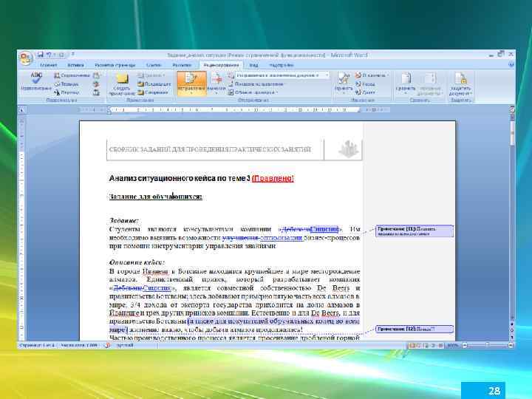This screenshot has height=399, width=532.
Task: Undo last action in Quick Access Toolbar
Action: [x=50, y=54]
